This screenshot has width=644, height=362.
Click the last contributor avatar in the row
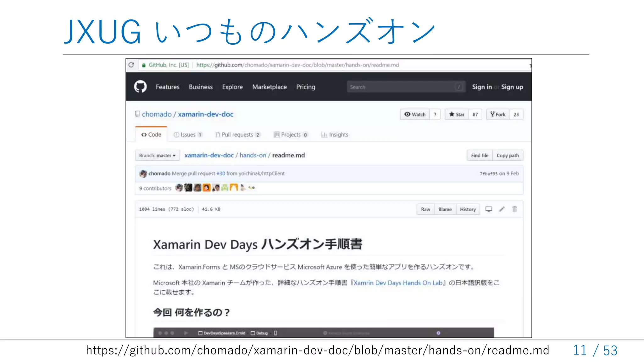click(x=252, y=188)
